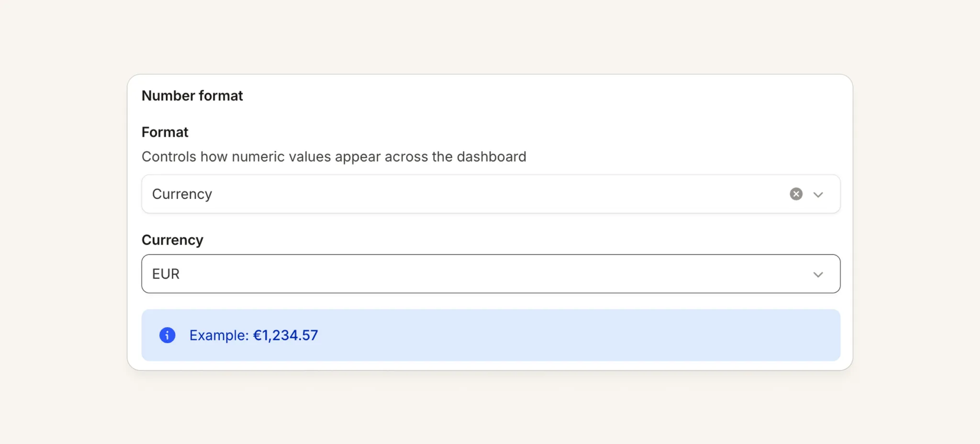
Task: Open the Format combo box showing Currency
Action: 491,194
